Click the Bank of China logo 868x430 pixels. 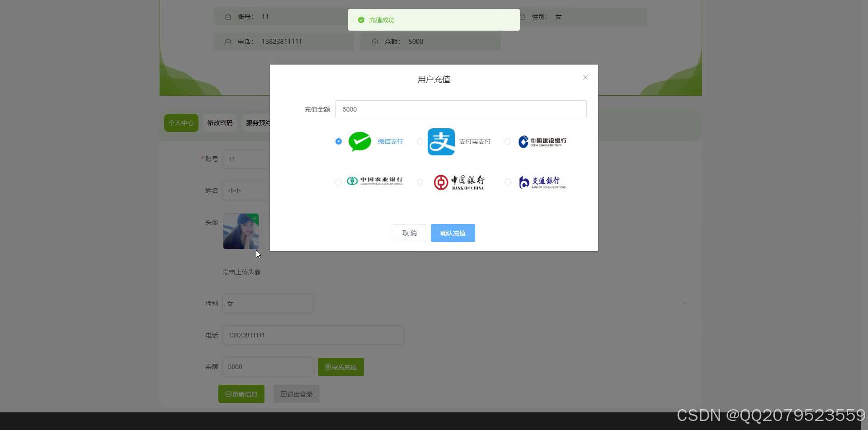pyautogui.click(x=459, y=182)
